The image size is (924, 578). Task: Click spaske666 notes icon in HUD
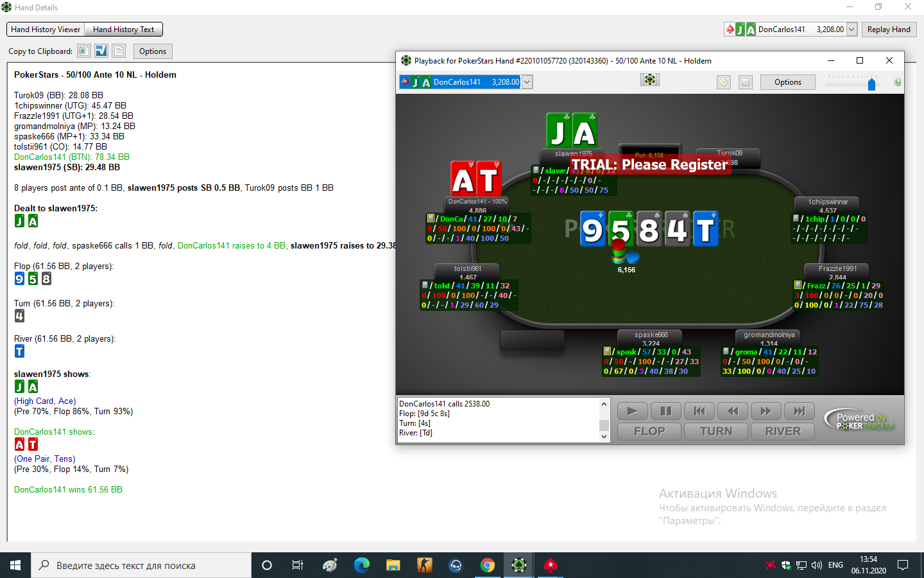pos(607,351)
